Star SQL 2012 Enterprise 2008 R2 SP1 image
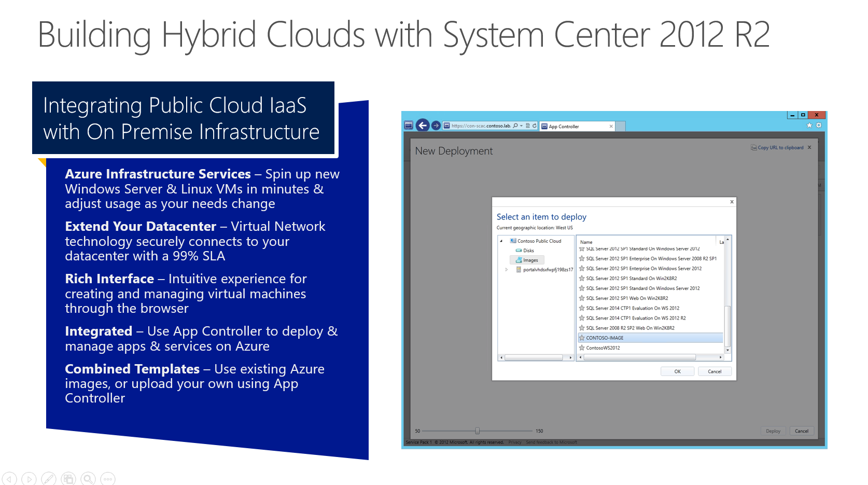868x485 pixels. pyautogui.click(x=582, y=258)
